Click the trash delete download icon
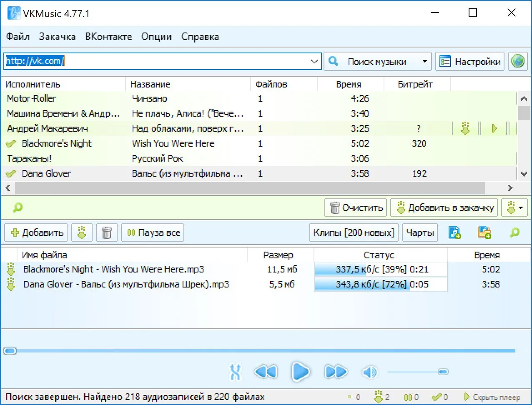Screen dimensions: 532x405 pos(107,232)
